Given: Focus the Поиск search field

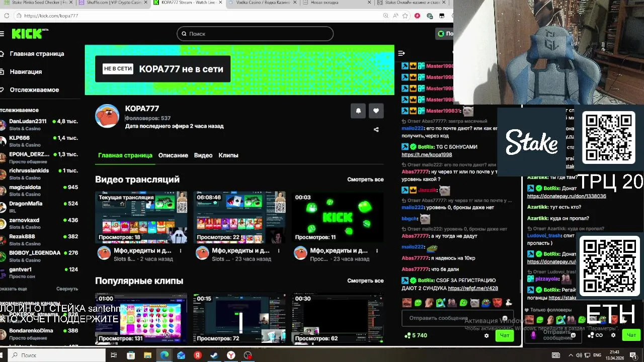Looking at the screenshot, I should [x=255, y=34].
